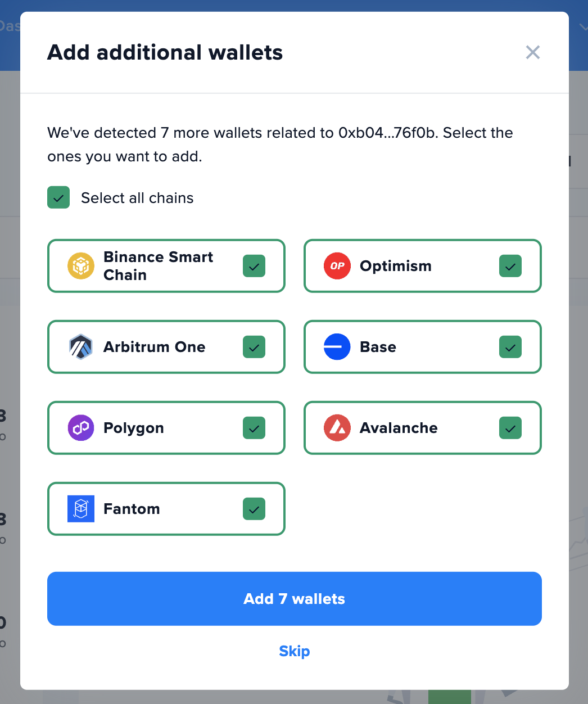This screenshot has width=588, height=704.
Task: Click the Select all chains label text
Action: pos(137,198)
